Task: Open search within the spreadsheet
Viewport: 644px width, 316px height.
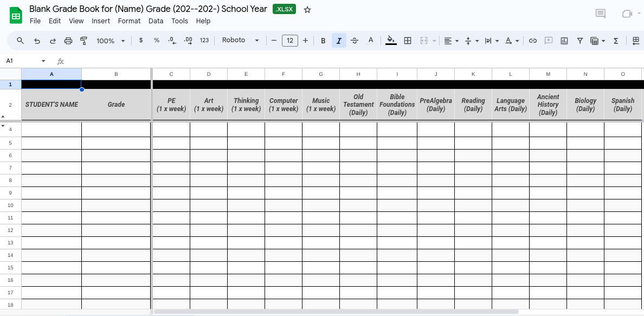Action: click(20, 41)
